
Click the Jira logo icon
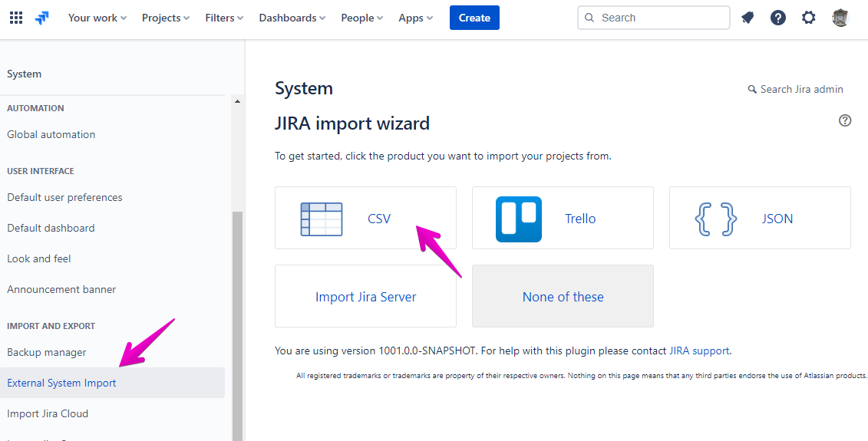(41, 18)
